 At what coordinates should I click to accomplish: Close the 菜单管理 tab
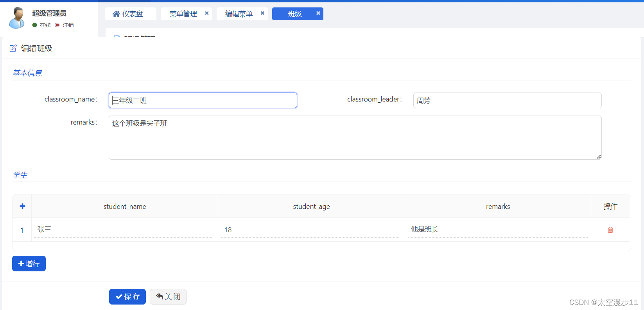coord(207,13)
